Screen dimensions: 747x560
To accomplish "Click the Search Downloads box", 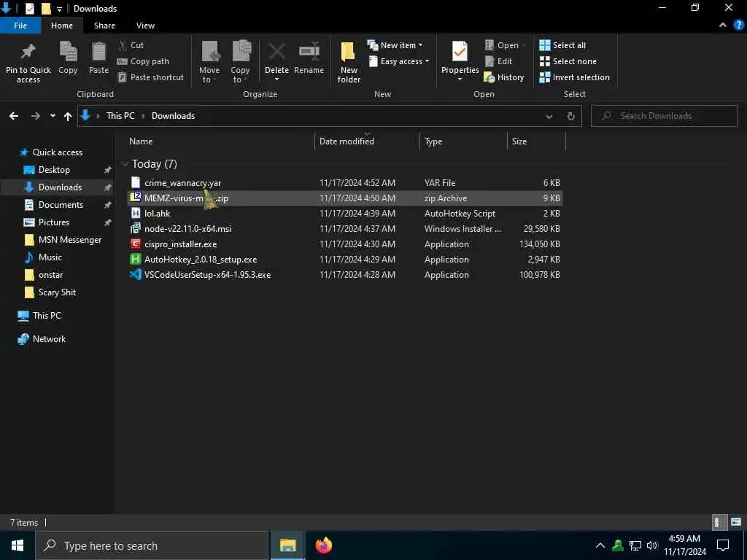I will [665, 116].
